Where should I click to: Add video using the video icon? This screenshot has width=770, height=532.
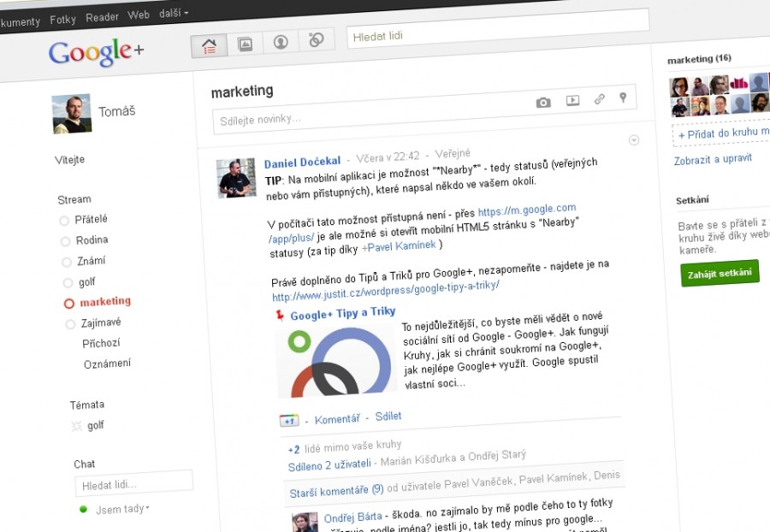click(572, 101)
